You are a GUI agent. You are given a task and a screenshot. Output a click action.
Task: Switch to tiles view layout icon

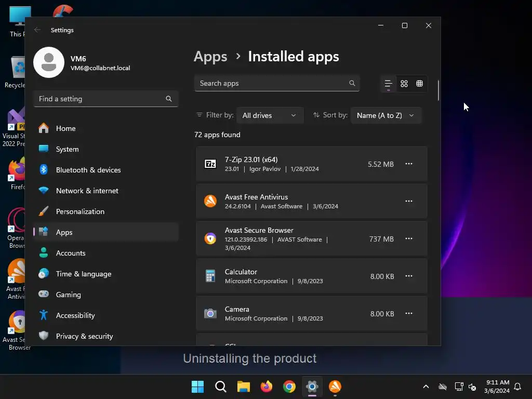(420, 84)
